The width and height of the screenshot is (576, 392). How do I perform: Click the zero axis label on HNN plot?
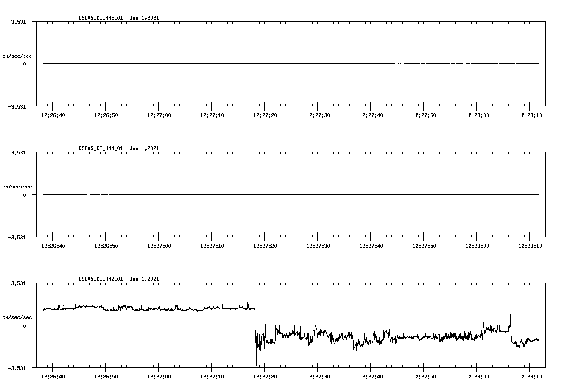25,195
